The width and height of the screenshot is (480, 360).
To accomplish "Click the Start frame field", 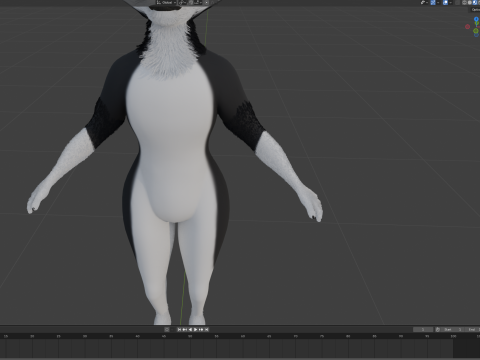I will 452,329.
